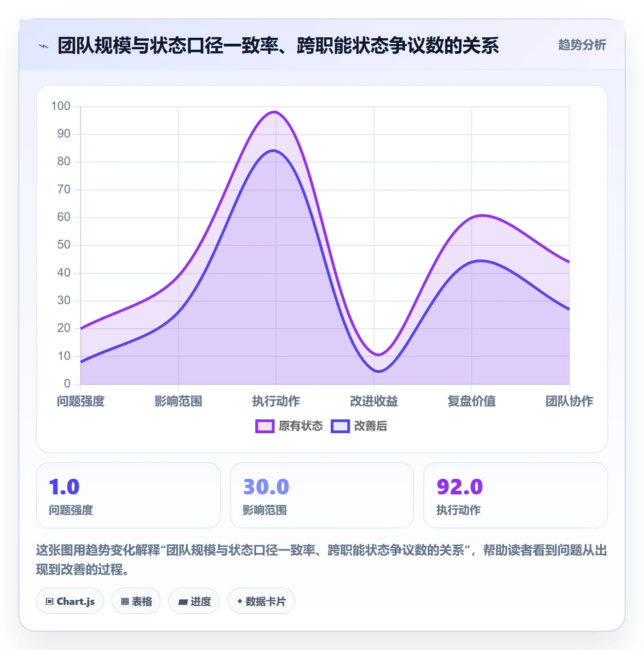Click the 趋势分析 label in header
The image size is (644, 650).
point(582,45)
